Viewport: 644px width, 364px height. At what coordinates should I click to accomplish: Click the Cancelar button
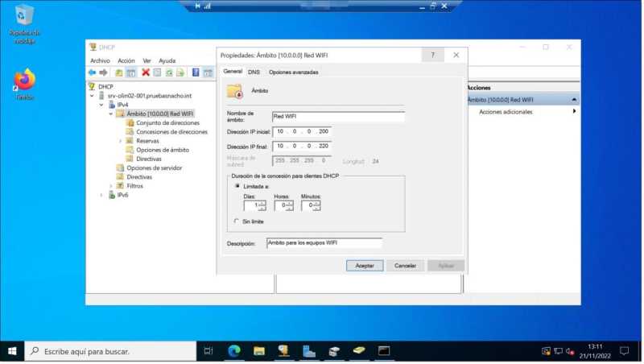pyautogui.click(x=405, y=266)
